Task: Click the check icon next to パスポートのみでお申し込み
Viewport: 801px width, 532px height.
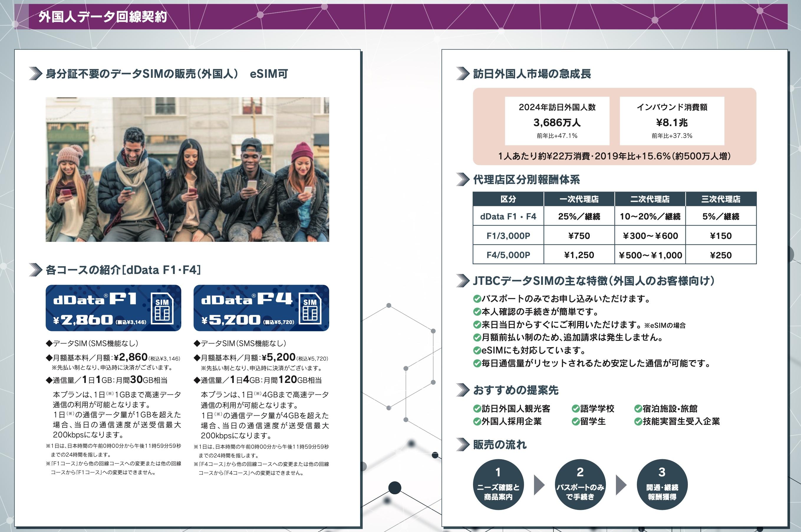Action: pyautogui.click(x=477, y=299)
